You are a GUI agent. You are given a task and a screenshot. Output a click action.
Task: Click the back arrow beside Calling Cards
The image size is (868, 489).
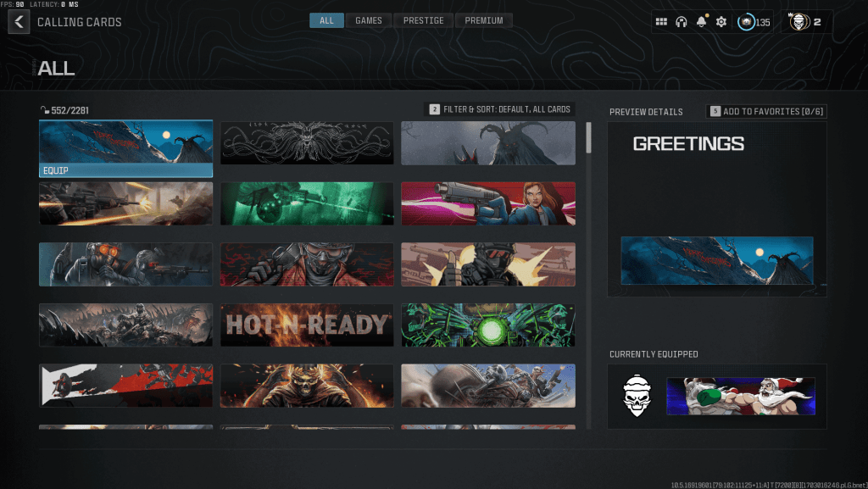point(19,21)
